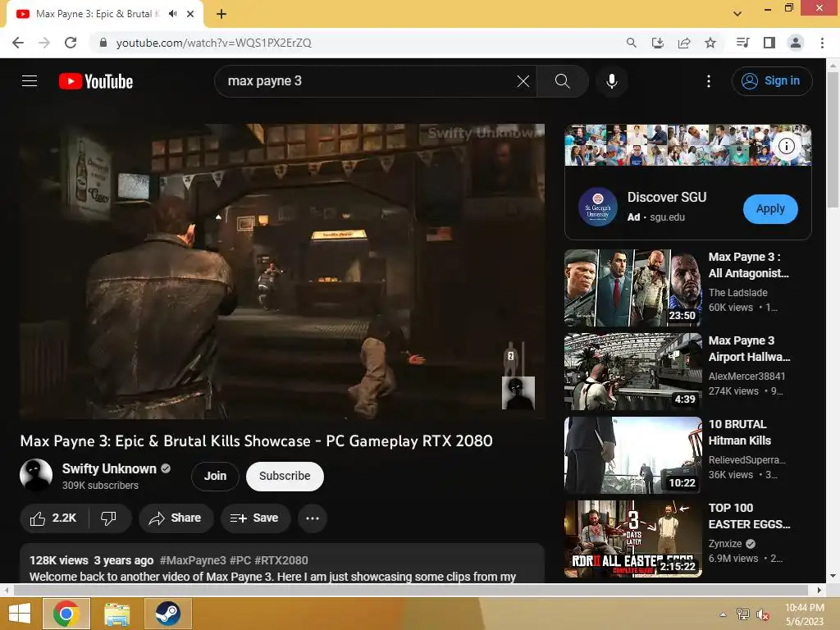This screenshot has width=840, height=630.
Task: Open Steam from taskbar
Action: click(167, 614)
